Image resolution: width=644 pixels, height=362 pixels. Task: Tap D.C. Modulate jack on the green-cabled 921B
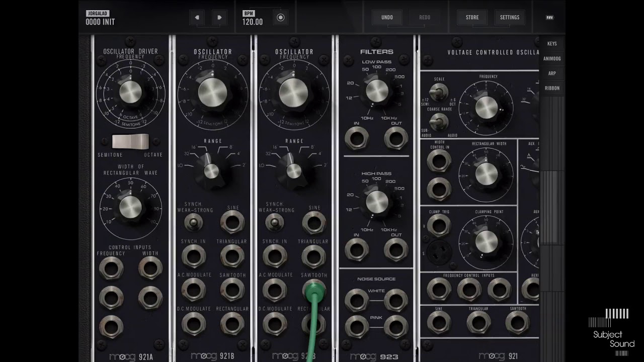pos(275,323)
